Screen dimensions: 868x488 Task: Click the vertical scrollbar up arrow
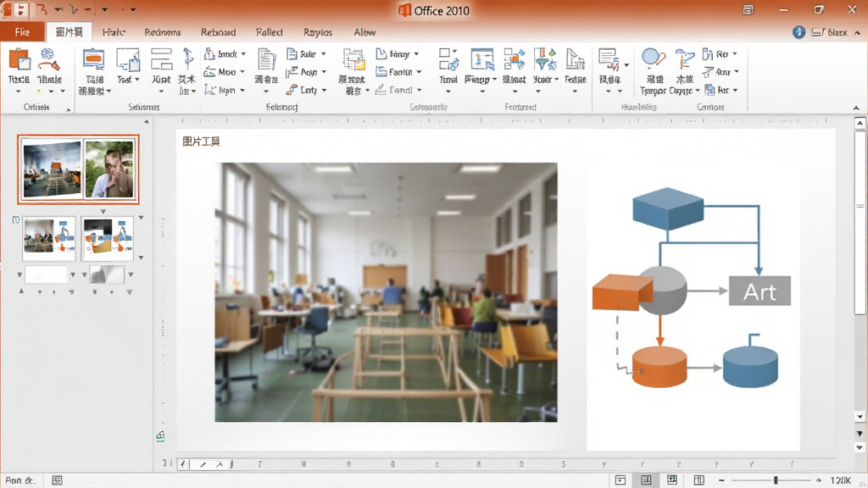click(x=860, y=123)
